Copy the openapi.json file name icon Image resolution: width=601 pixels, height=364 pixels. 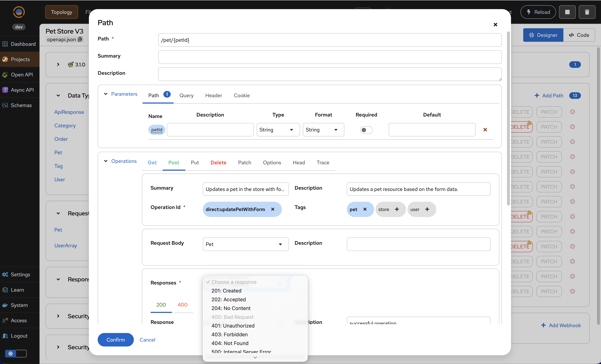80,39
